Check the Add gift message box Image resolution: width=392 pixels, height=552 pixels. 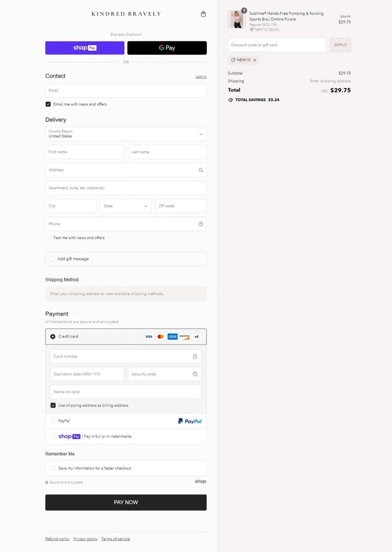(x=52, y=259)
